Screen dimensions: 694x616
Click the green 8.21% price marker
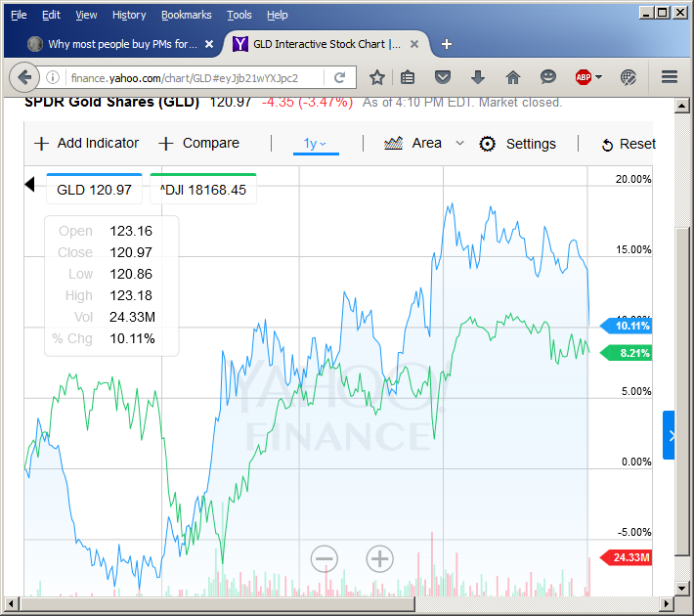click(x=627, y=353)
